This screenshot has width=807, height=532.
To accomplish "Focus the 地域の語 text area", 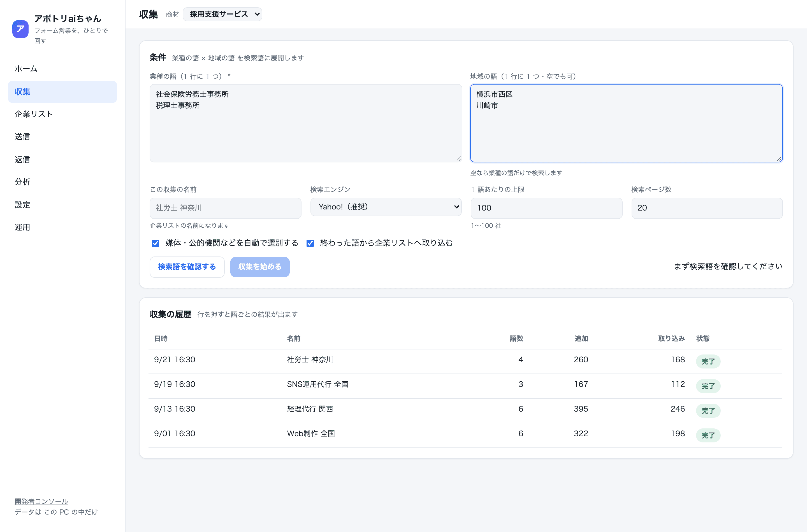I will click(626, 123).
